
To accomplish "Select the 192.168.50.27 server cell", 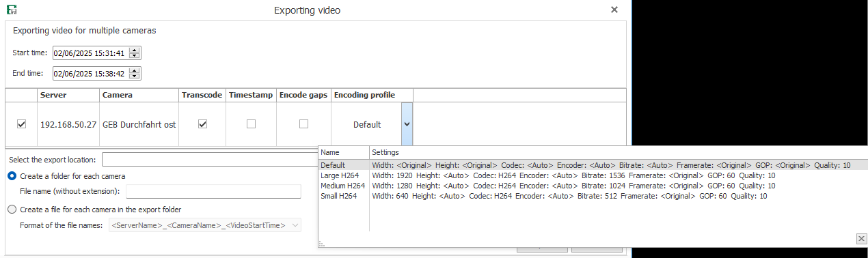I will (x=68, y=124).
